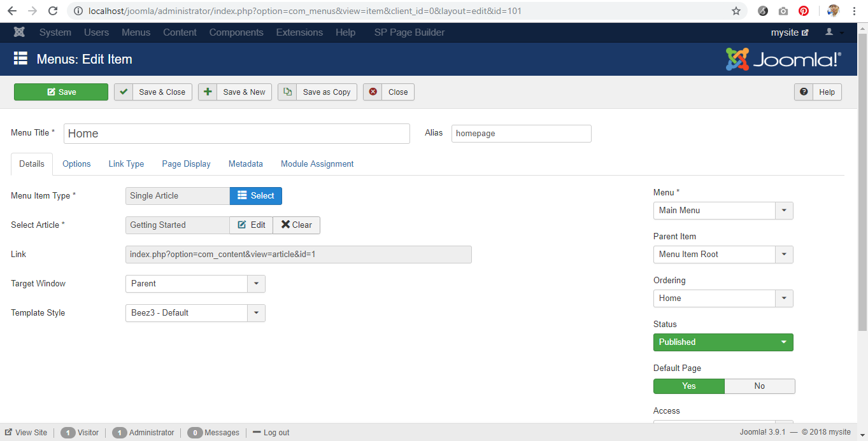Image resolution: width=868 pixels, height=441 pixels.
Task: Set Default Page to No
Action: (x=759, y=386)
